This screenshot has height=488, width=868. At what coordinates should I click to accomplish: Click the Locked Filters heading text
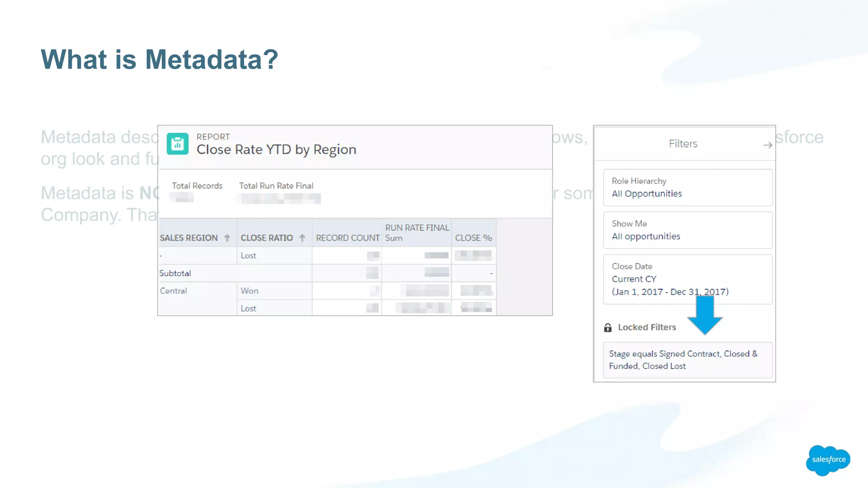click(x=647, y=327)
